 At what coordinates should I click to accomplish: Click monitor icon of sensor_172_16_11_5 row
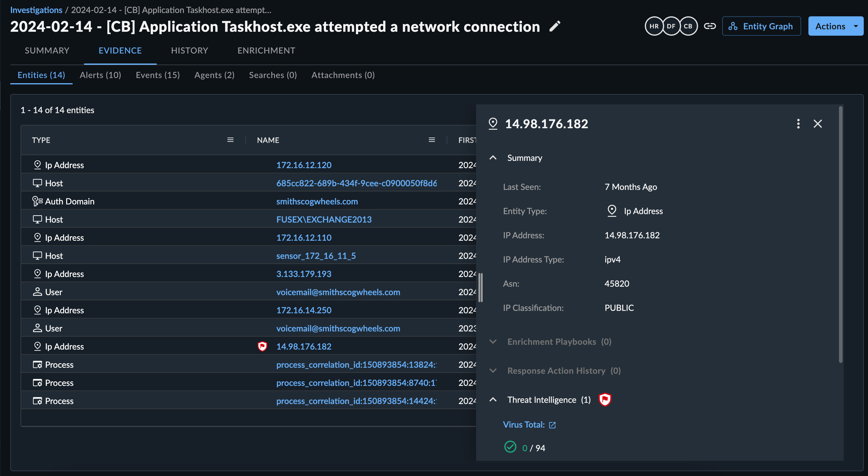point(38,256)
